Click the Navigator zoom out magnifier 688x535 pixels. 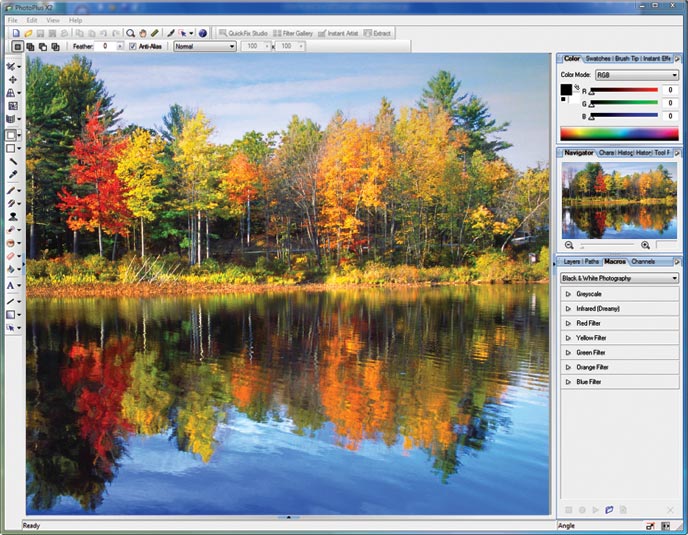click(569, 245)
